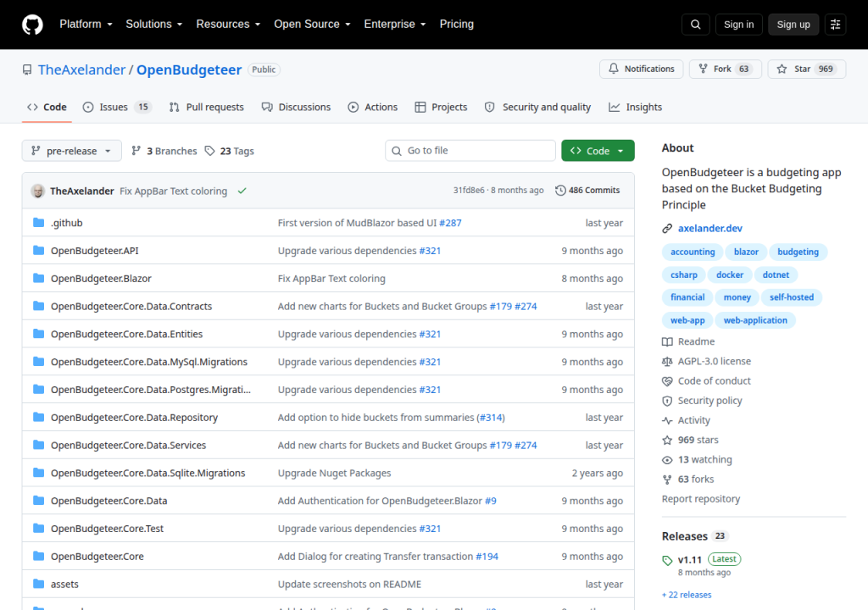
Task: Click the folder icon for OpenBudgeteer.Blazor
Action: pyautogui.click(x=39, y=278)
